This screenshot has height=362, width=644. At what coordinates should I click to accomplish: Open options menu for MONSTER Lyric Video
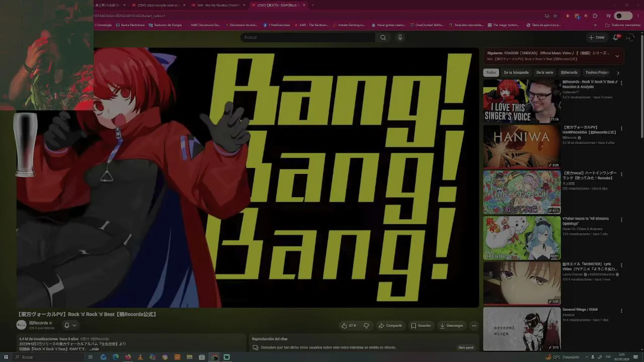pyautogui.click(x=621, y=265)
